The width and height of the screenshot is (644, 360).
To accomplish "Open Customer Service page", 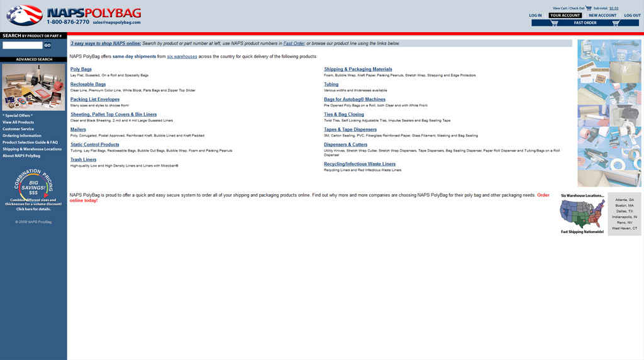I will (18, 129).
